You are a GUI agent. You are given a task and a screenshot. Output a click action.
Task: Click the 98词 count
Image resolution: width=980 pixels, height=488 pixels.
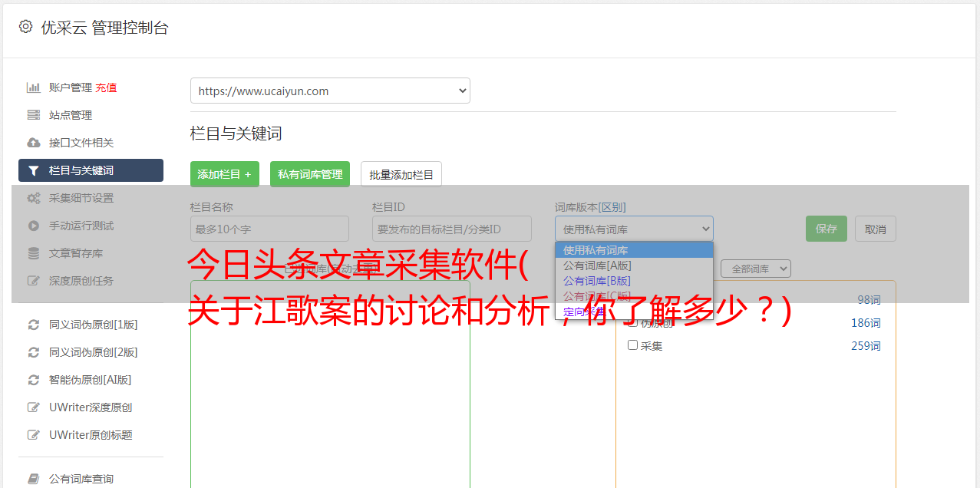click(x=869, y=300)
